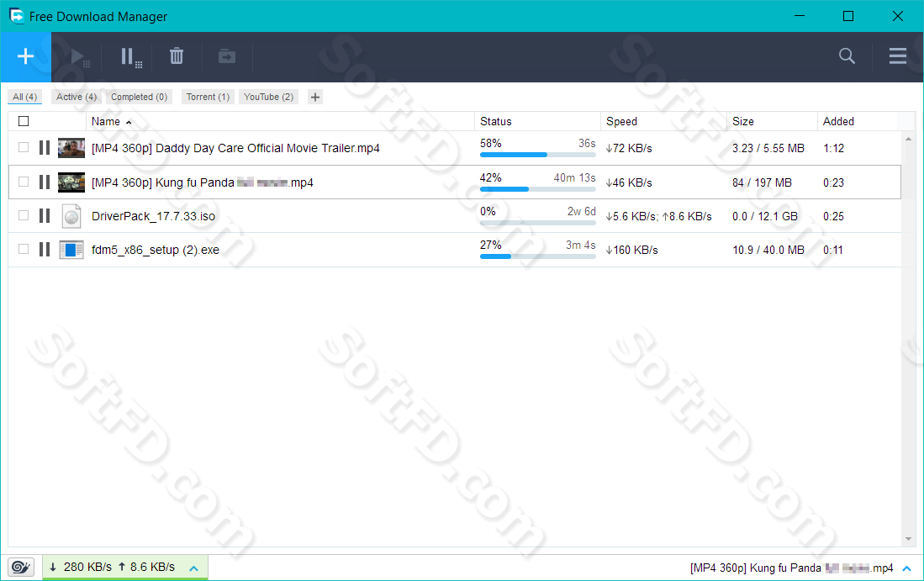
Task: Open the hamburger main menu
Action: point(897,56)
